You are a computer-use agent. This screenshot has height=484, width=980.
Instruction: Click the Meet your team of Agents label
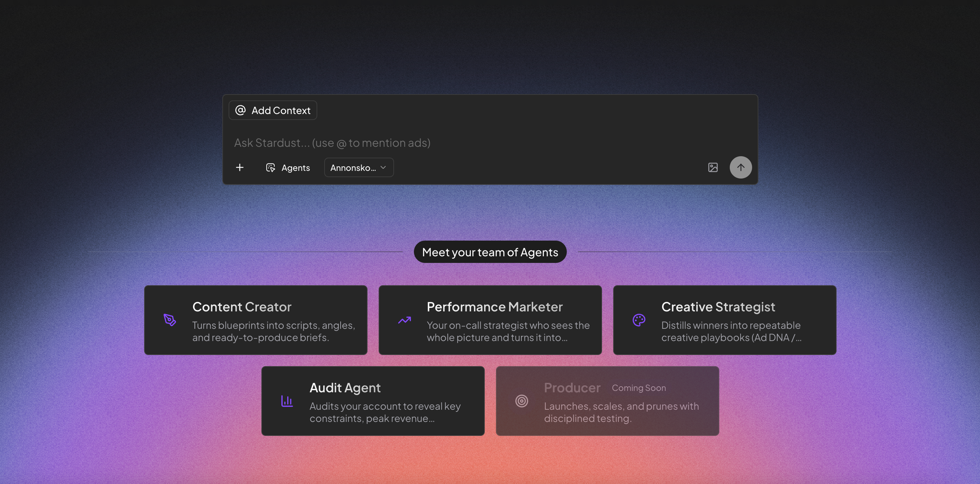tap(490, 252)
